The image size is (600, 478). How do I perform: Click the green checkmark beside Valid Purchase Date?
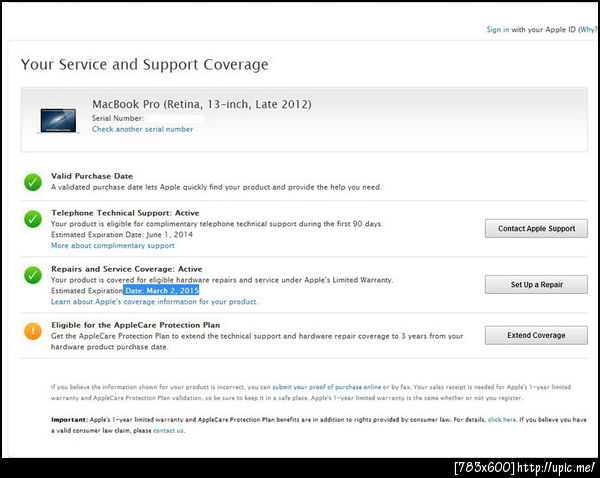pos(33,182)
